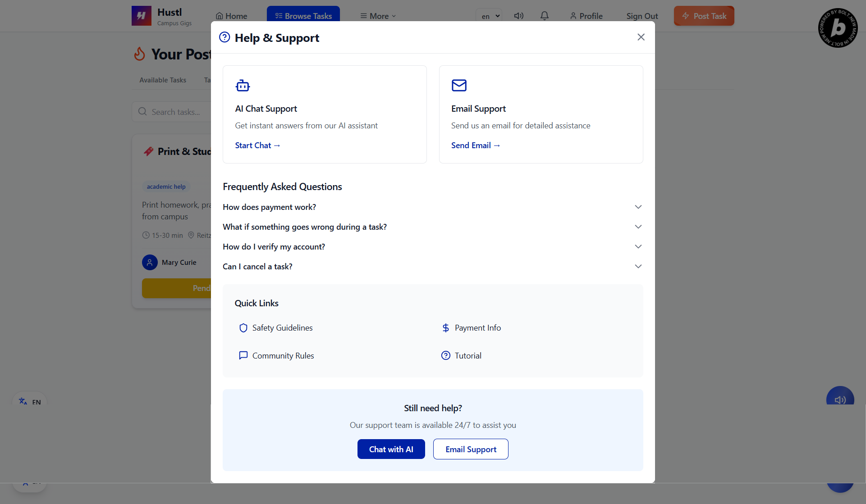
Task: Click the Chat with AI button
Action: [x=391, y=449]
